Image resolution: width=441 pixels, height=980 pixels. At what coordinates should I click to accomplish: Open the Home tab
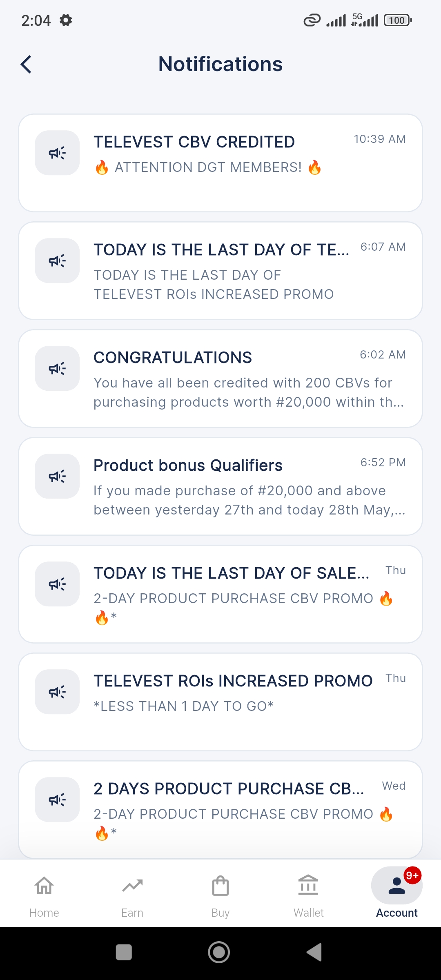pyautogui.click(x=44, y=896)
